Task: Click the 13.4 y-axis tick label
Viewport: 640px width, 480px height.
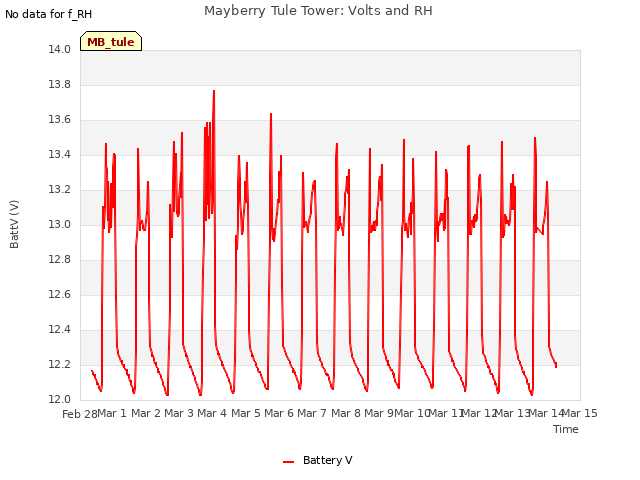Action: coord(59,154)
